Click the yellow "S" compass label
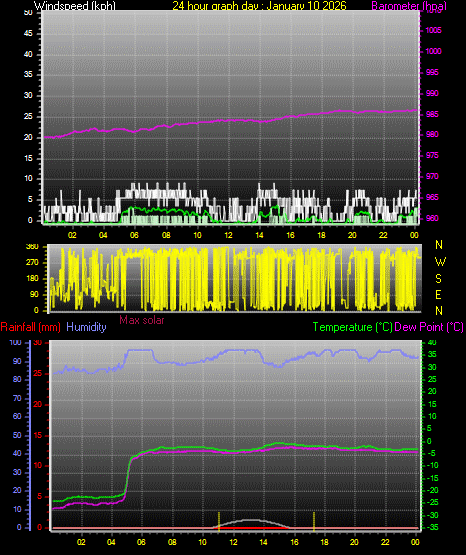The image size is (466, 555). [x=438, y=279]
